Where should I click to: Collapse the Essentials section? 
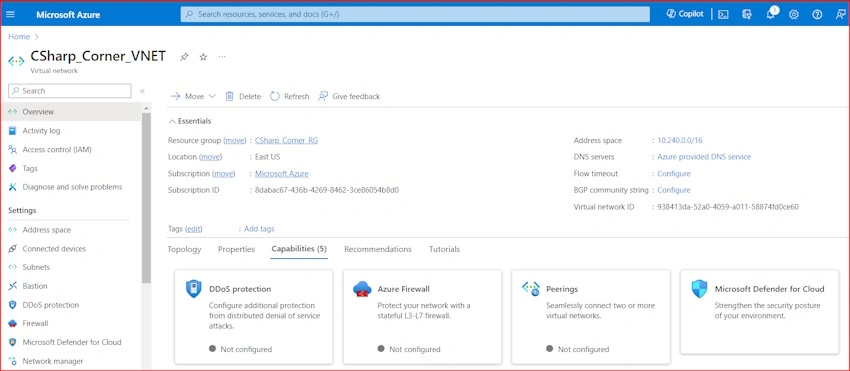[x=190, y=121]
